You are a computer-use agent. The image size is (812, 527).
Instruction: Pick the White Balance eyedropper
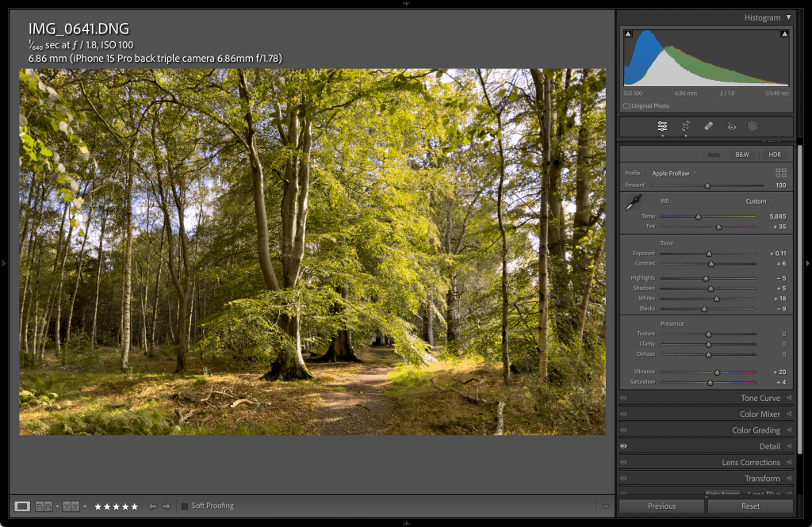tap(633, 203)
